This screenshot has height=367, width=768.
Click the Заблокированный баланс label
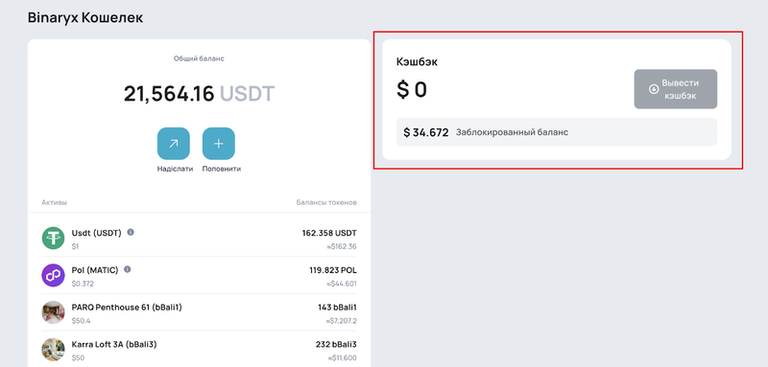point(512,132)
